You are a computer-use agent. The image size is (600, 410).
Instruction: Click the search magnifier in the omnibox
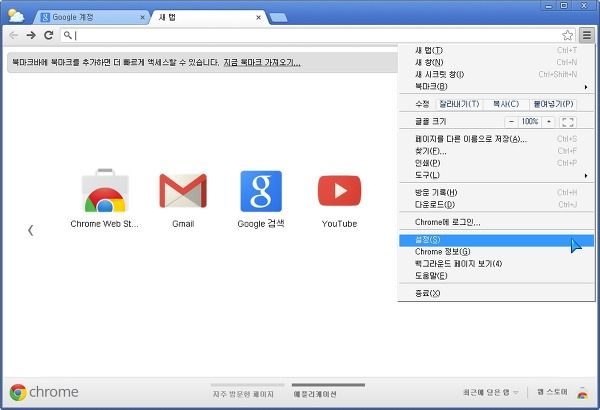coord(68,36)
